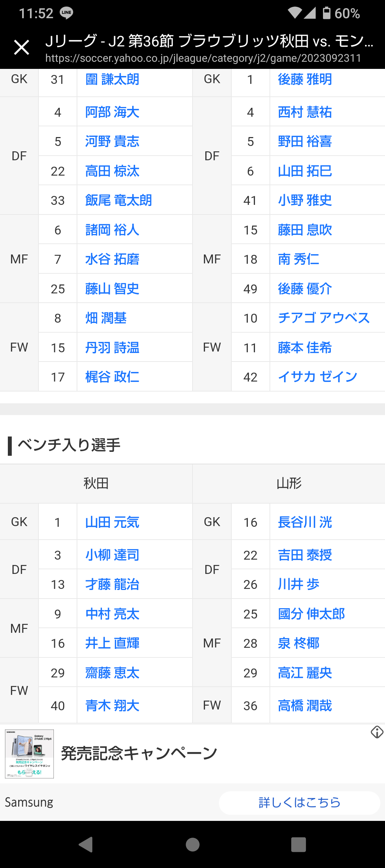
Task: Tap the 詳しくはこちら ad button
Action: pyautogui.click(x=299, y=803)
